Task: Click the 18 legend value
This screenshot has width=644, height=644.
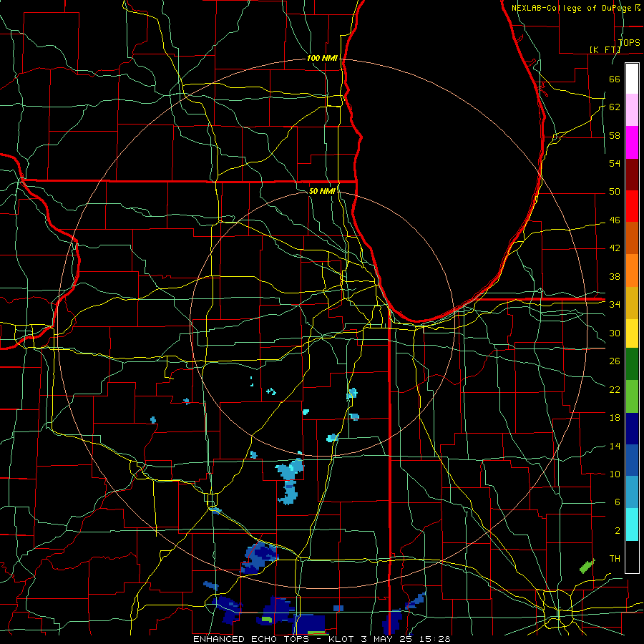Action: [x=615, y=418]
